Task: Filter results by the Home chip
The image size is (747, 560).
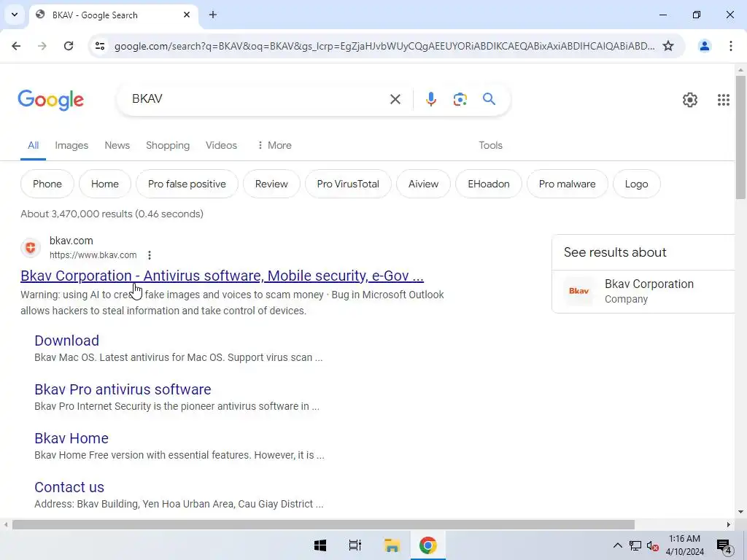Action: coord(105,184)
